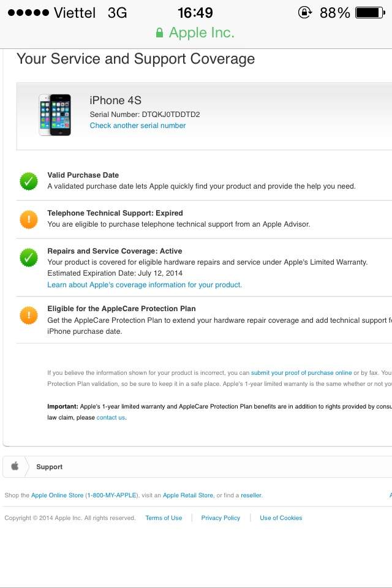Open the Apple Retail Store link

[188, 496]
